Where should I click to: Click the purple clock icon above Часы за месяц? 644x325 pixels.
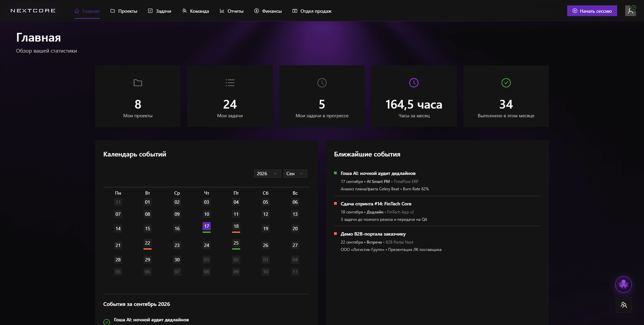(x=414, y=83)
